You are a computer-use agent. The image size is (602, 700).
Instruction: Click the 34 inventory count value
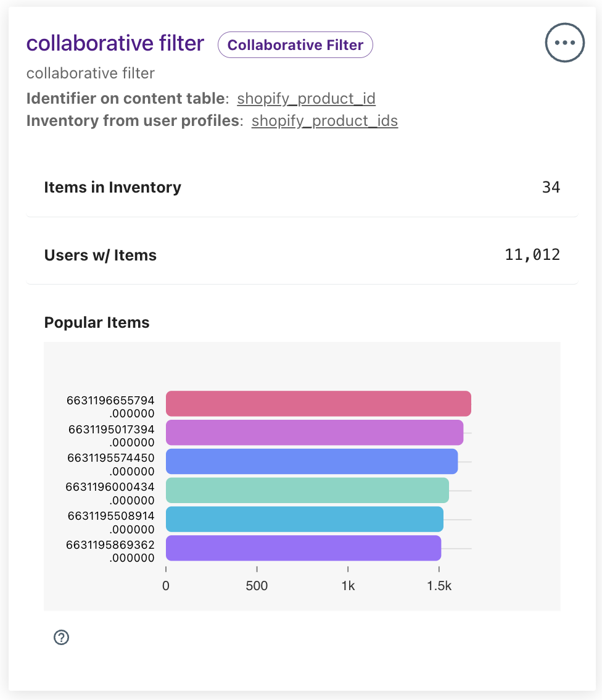point(551,187)
